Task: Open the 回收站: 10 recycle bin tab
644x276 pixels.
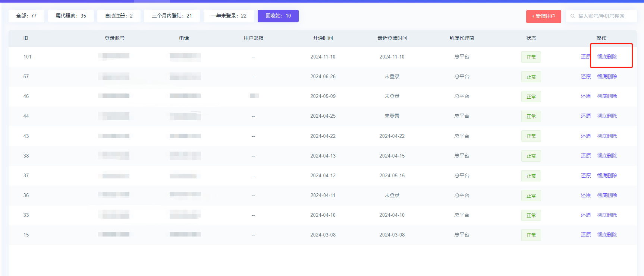Action: pyautogui.click(x=278, y=16)
